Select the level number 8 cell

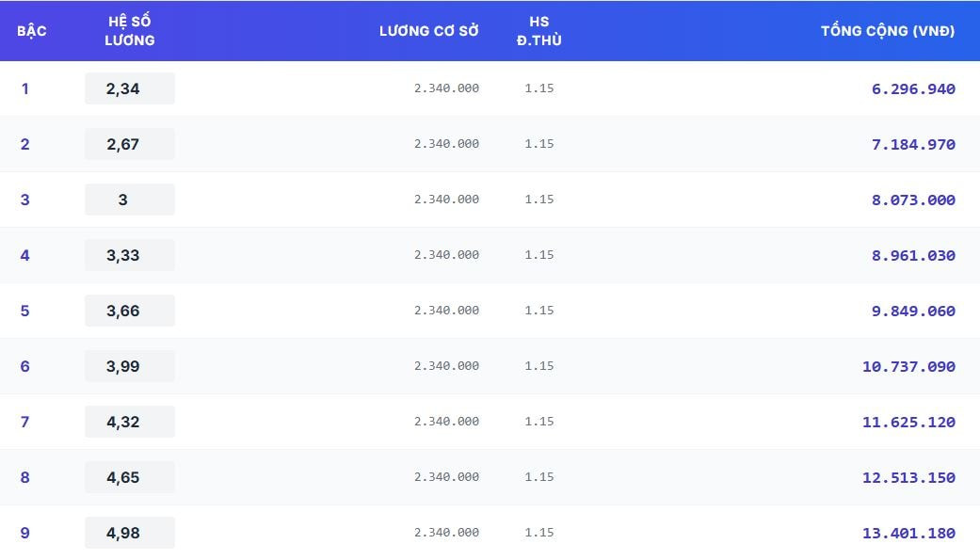pos(25,477)
